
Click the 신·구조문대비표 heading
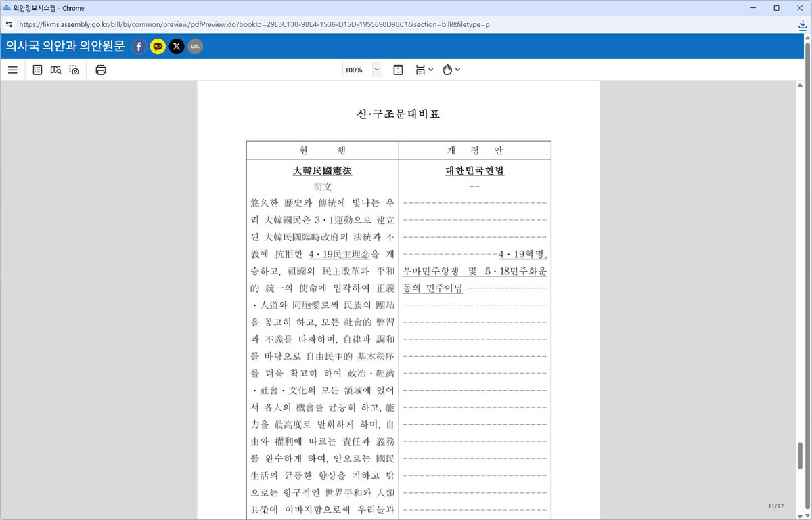[398, 114]
